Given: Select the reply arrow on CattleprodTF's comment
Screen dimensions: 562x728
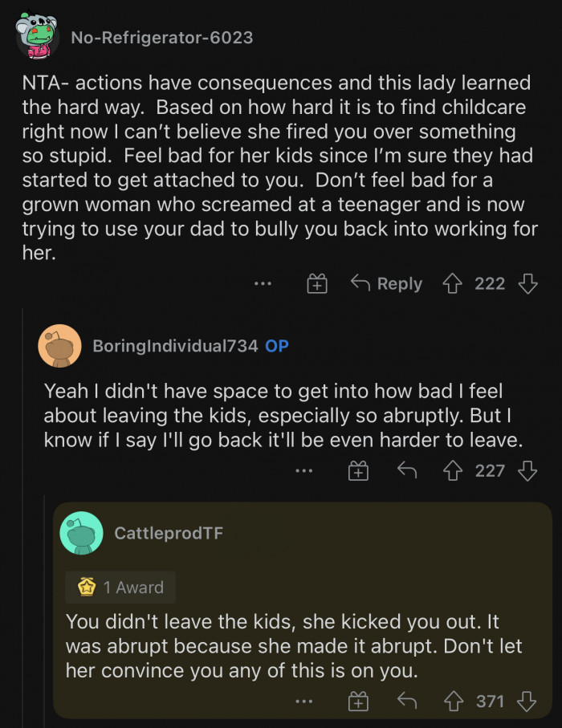Looking at the screenshot, I should pyautogui.click(x=406, y=701).
